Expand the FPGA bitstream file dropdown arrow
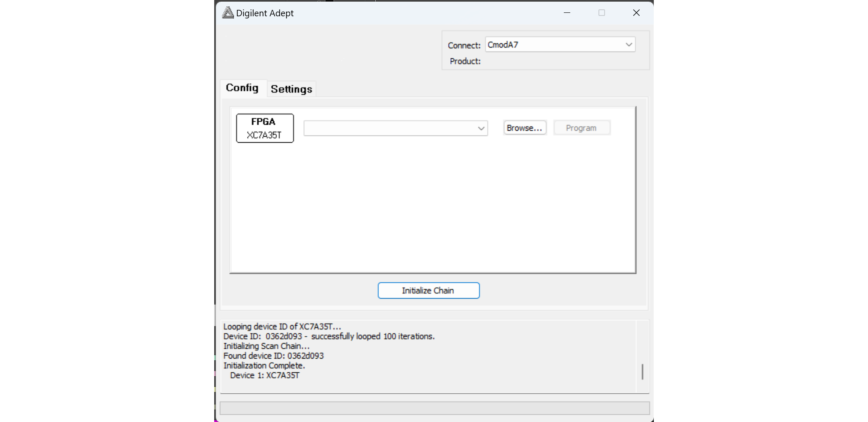 coord(481,128)
